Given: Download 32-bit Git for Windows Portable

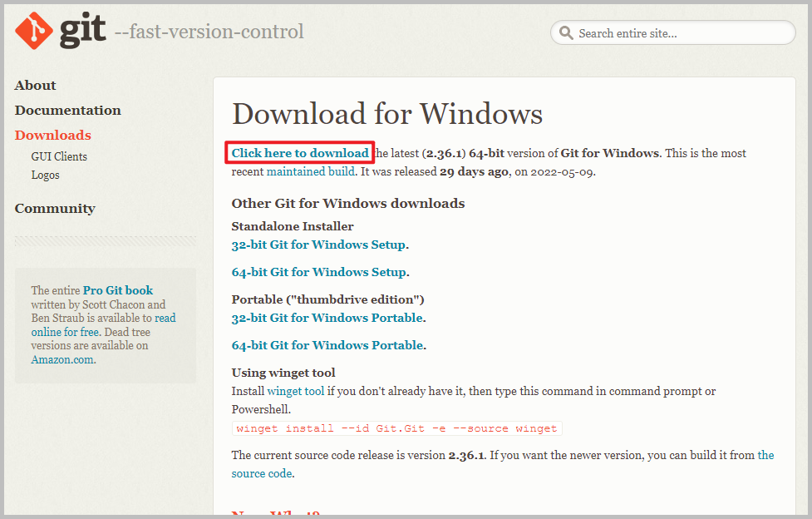Looking at the screenshot, I should pyautogui.click(x=327, y=318).
